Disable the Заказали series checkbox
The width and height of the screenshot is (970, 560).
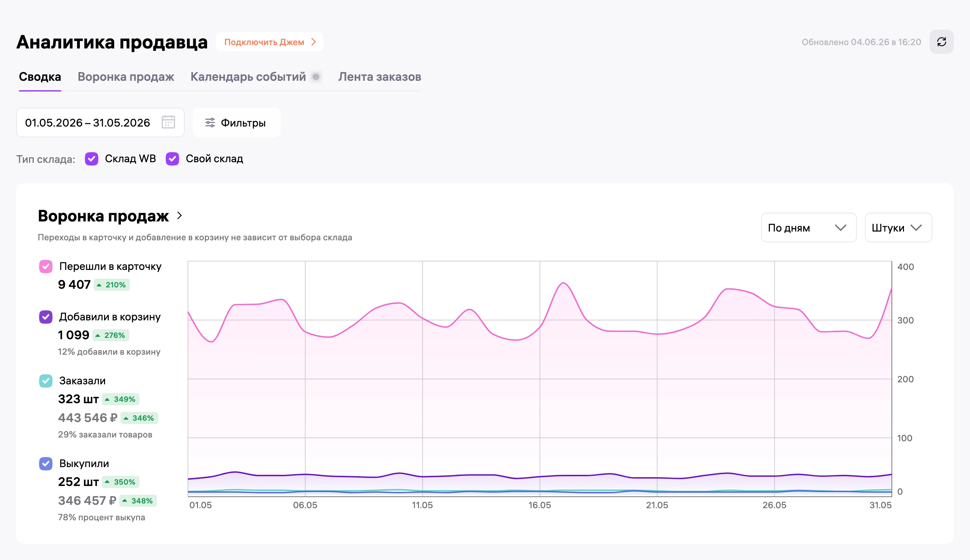click(x=46, y=381)
